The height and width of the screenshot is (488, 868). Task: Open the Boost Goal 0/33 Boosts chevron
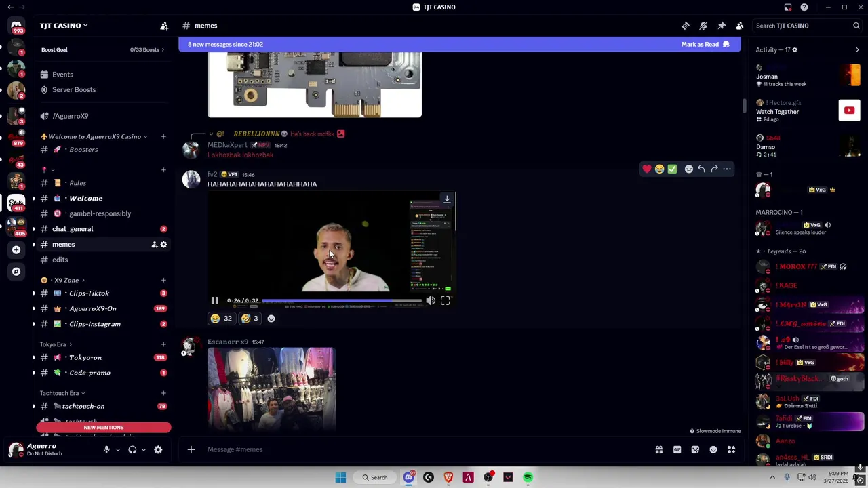[x=163, y=49]
